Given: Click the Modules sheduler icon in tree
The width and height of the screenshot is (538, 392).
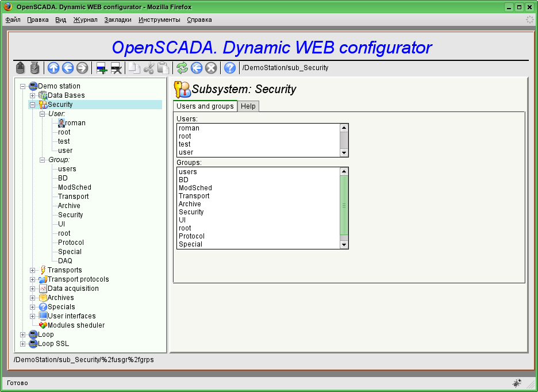Looking at the screenshot, I should (43, 325).
